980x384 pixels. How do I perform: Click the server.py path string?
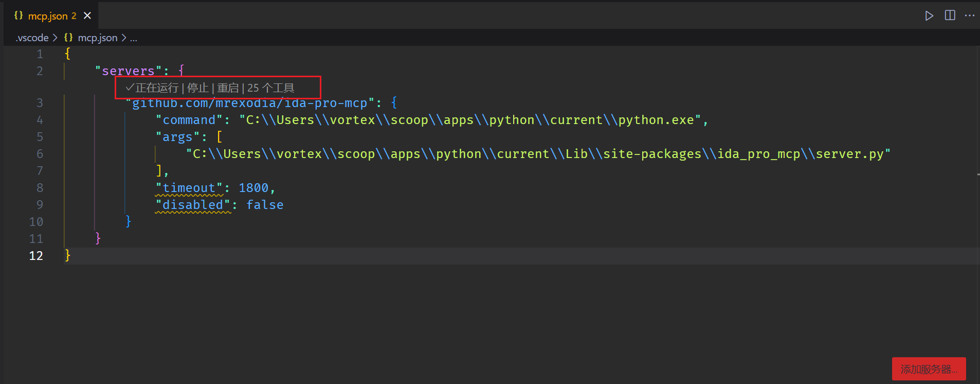tap(538, 154)
